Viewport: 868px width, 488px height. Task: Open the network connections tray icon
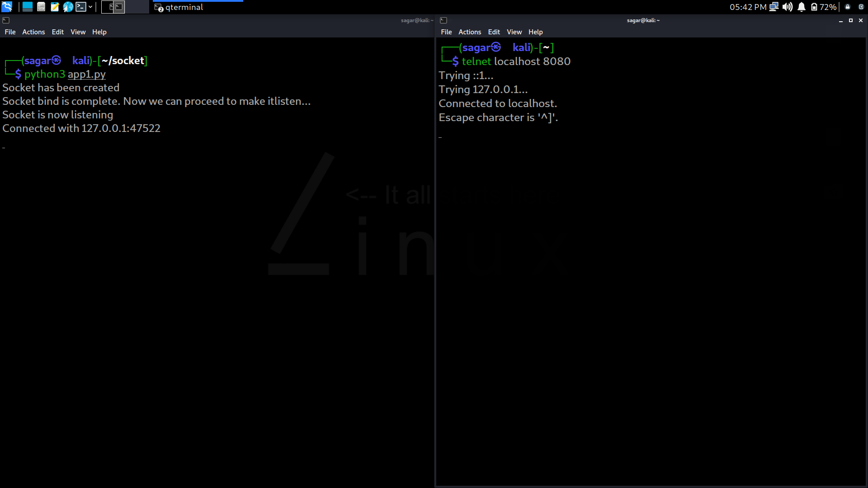click(x=774, y=7)
